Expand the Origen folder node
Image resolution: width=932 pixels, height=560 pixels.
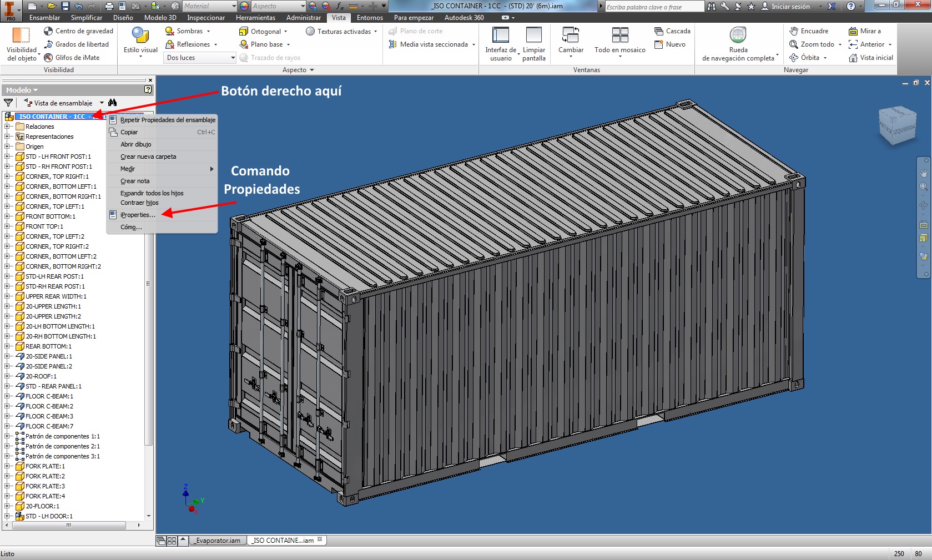[8, 147]
